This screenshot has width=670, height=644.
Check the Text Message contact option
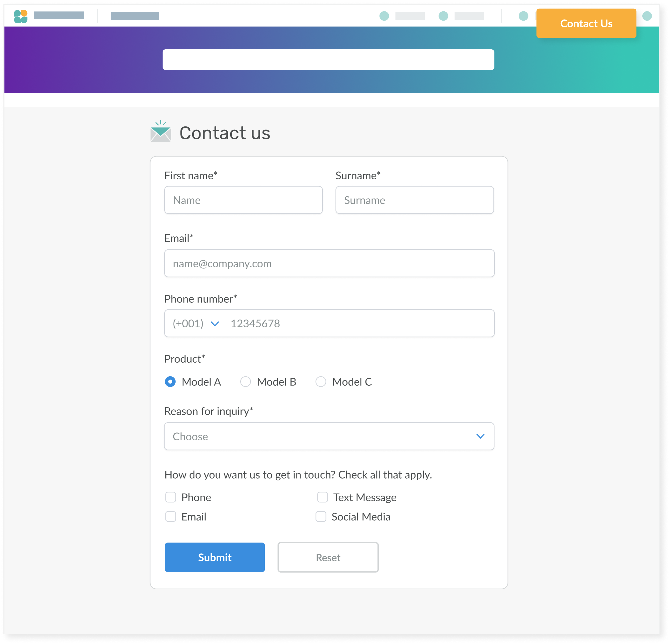coord(323,497)
